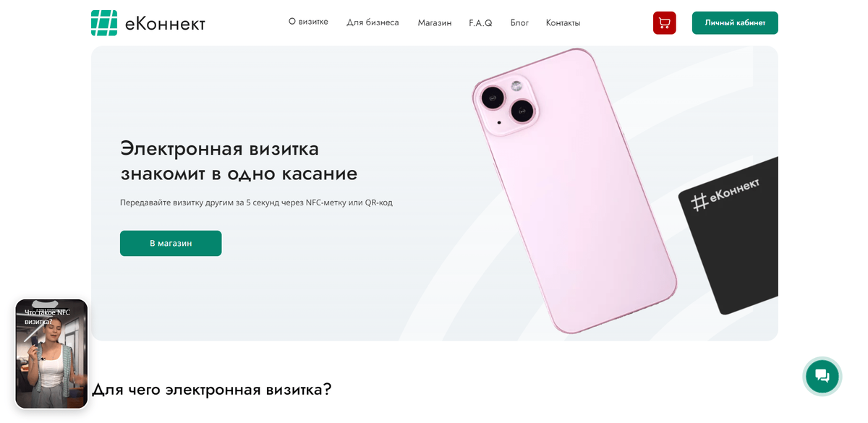Click the green grid eКоннект logo icon
The width and height of the screenshot is (868, 423).
[104, 23]
